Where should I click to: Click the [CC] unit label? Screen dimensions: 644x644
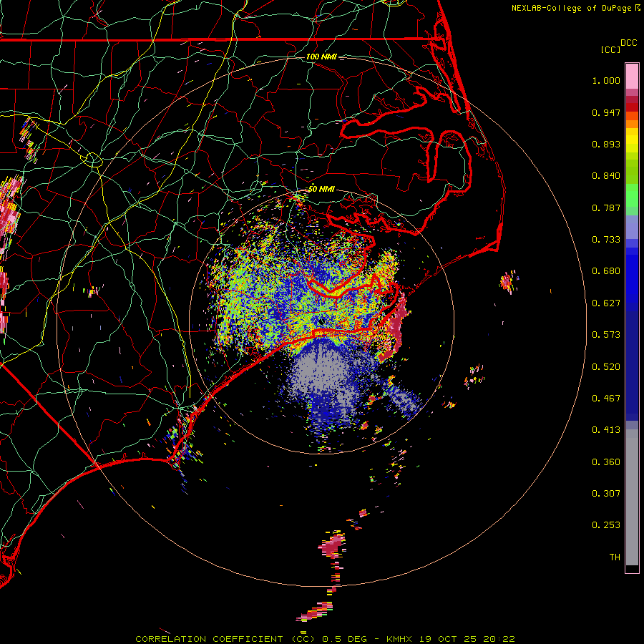tap(610, 49)
